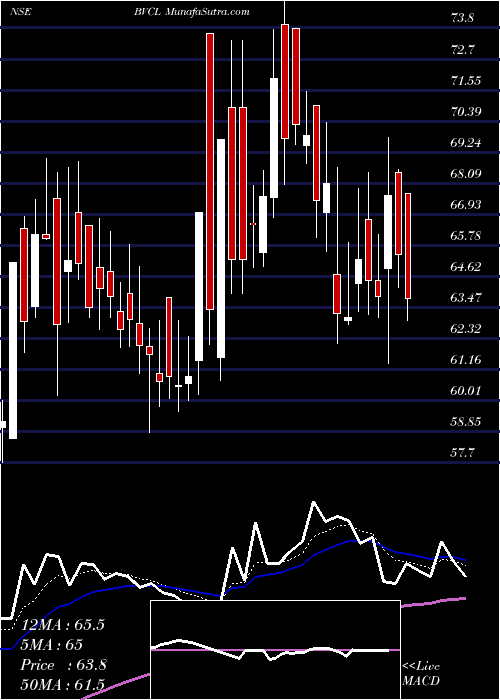The height and width of the screenshot is (700, 500).
Task: Select the 60.01 price axis label
Action: coord(466,391)
